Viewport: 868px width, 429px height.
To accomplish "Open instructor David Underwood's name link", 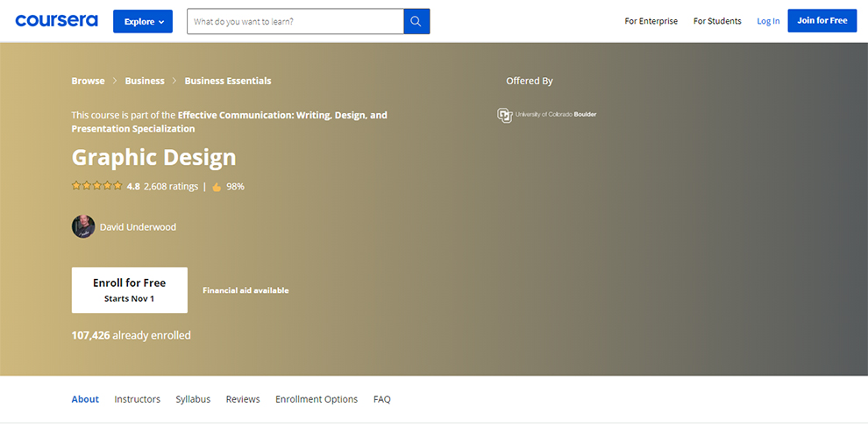I will [x=138, y=226].
